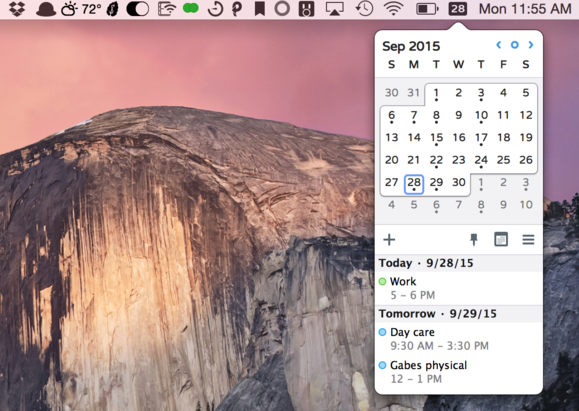Open Dropbox menu bar icon
The image size is (579, 411).
17,9
